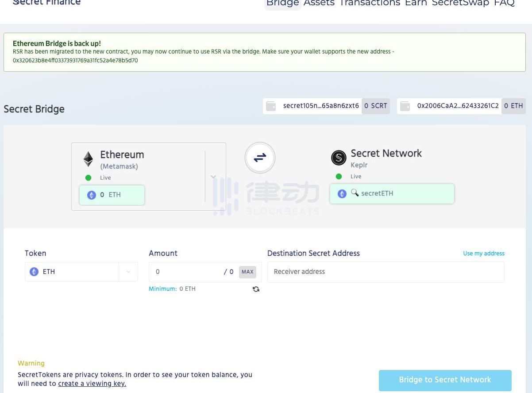Screen dimensions: 532x393
Task: Open the Token ETH dropdown
Action: point(128,272)
